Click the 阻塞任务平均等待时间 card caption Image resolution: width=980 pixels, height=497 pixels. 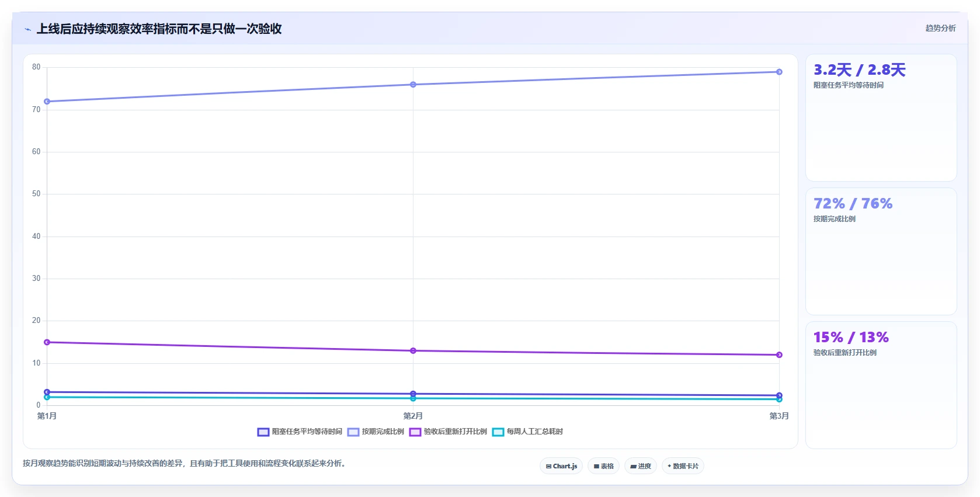[x=849, y=85]
